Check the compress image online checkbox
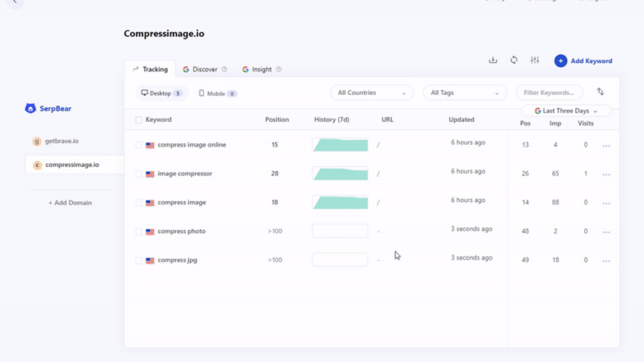This screenshot has width=644, height=362. point(139,145)
